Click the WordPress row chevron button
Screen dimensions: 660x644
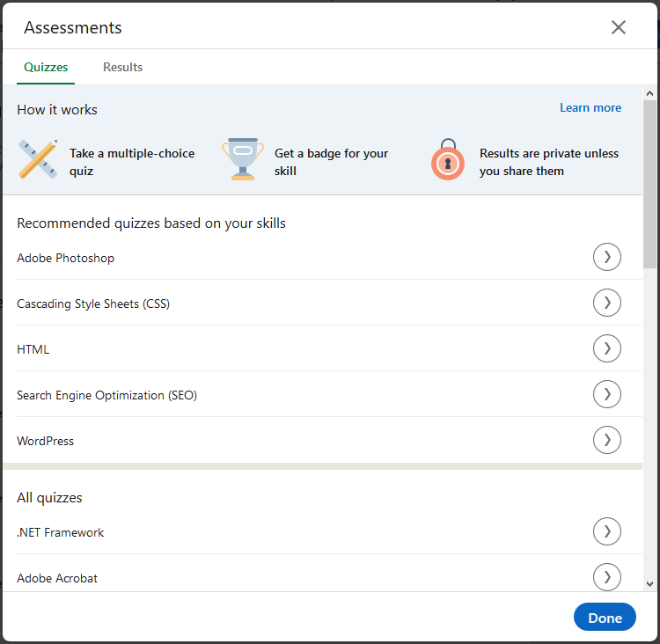pyautogui.click(x=607, y=440)
